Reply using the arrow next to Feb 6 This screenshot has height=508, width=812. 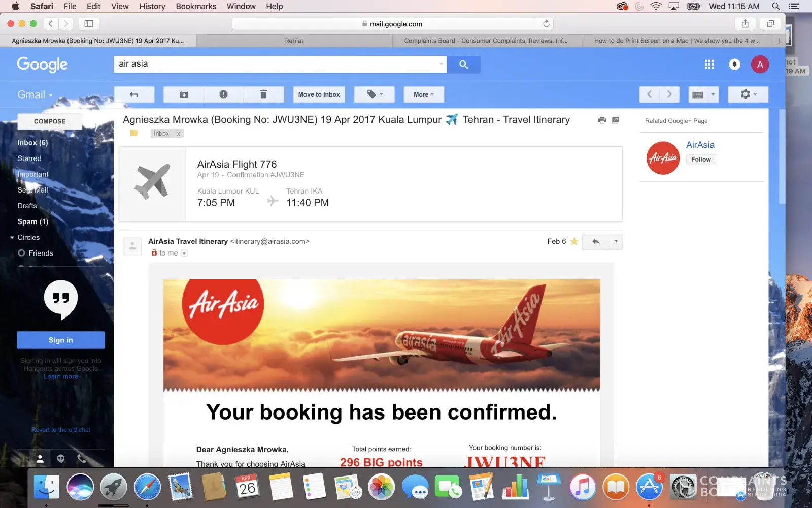tap(596, 242)
